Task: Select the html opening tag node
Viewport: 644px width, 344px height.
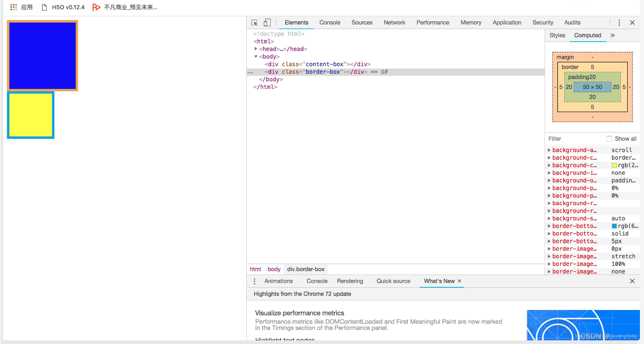Action: (x=263, y=42)
